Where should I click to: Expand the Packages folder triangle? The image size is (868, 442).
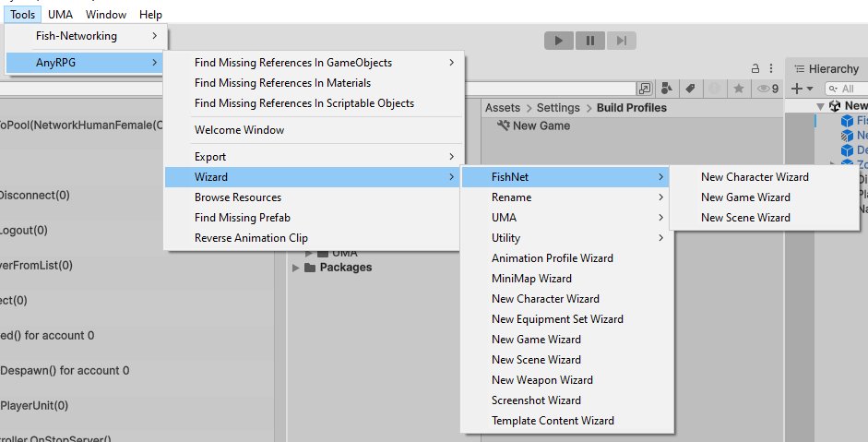(x=295, y=269)
